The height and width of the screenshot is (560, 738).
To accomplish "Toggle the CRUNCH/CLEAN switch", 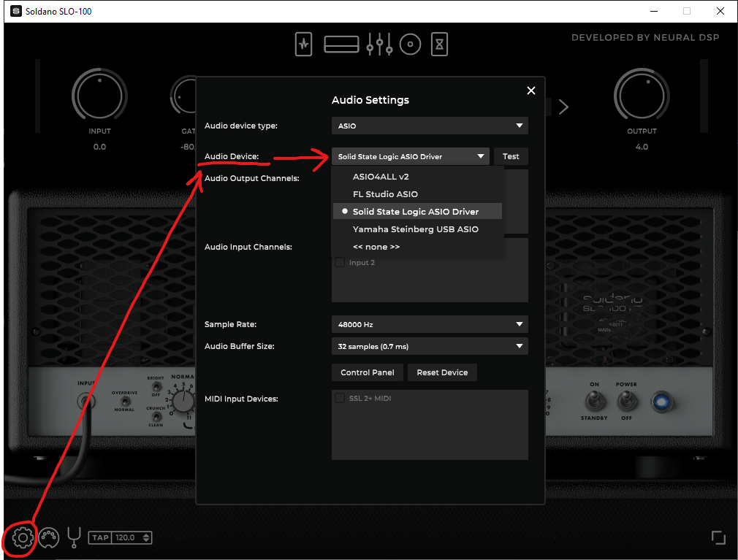I will [x=156, y=417].
